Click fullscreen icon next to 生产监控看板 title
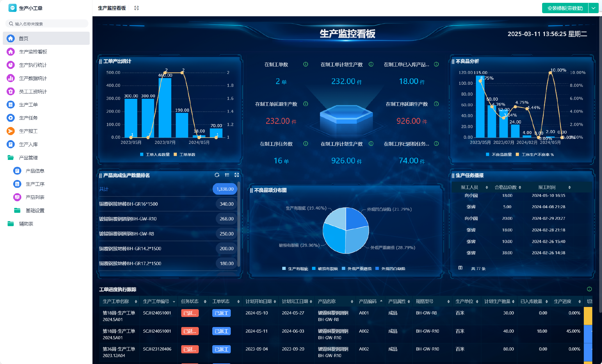 (136, 8)
